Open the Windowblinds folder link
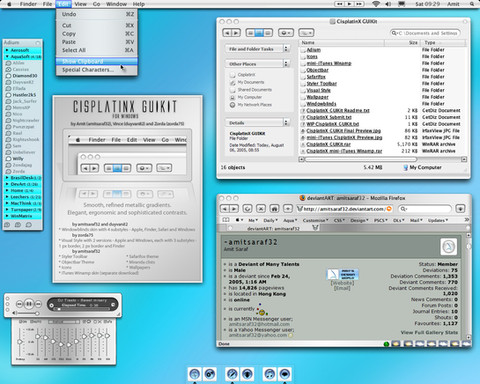480x384 pixels. coord(321,104)
